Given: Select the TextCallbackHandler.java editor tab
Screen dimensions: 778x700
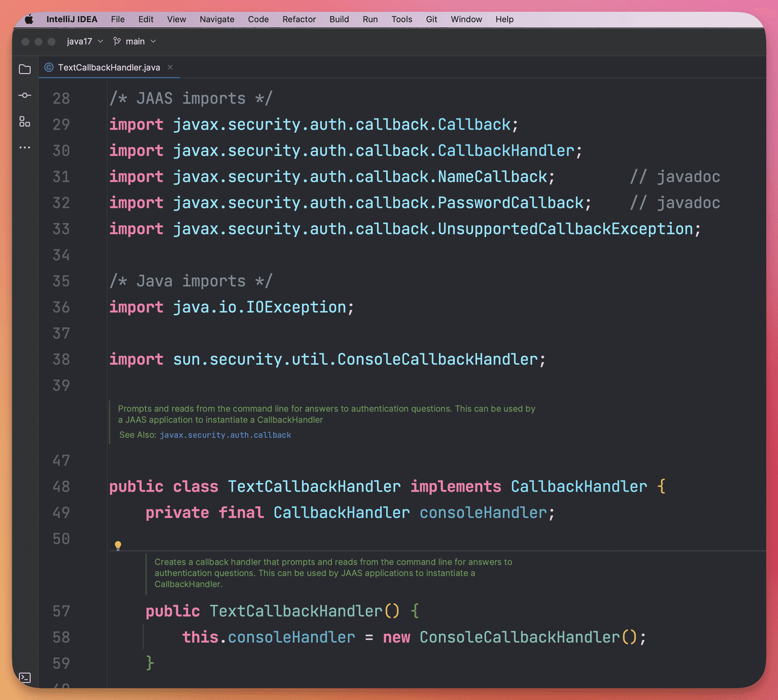Looking at the screenshot, I should coord(109,67).
